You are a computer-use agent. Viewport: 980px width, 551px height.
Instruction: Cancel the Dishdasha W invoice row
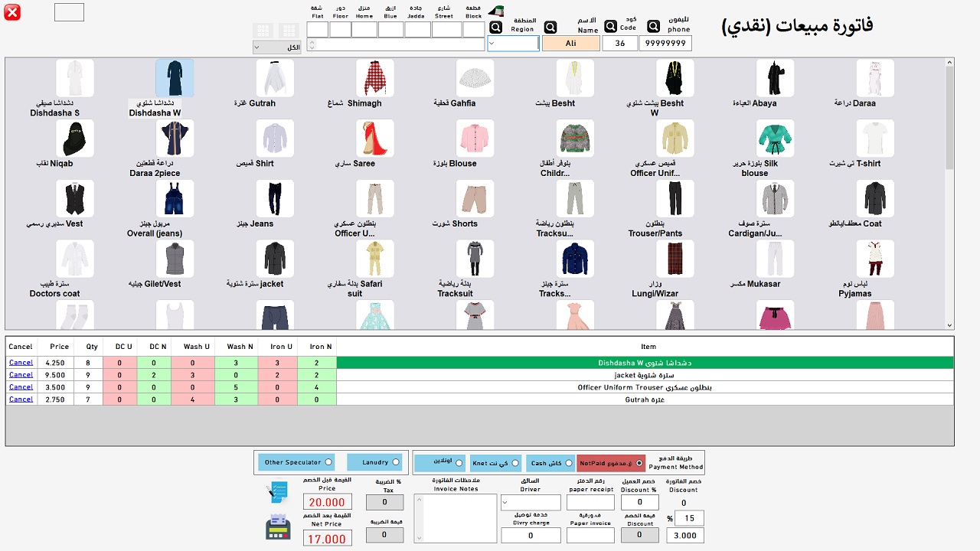21,363
